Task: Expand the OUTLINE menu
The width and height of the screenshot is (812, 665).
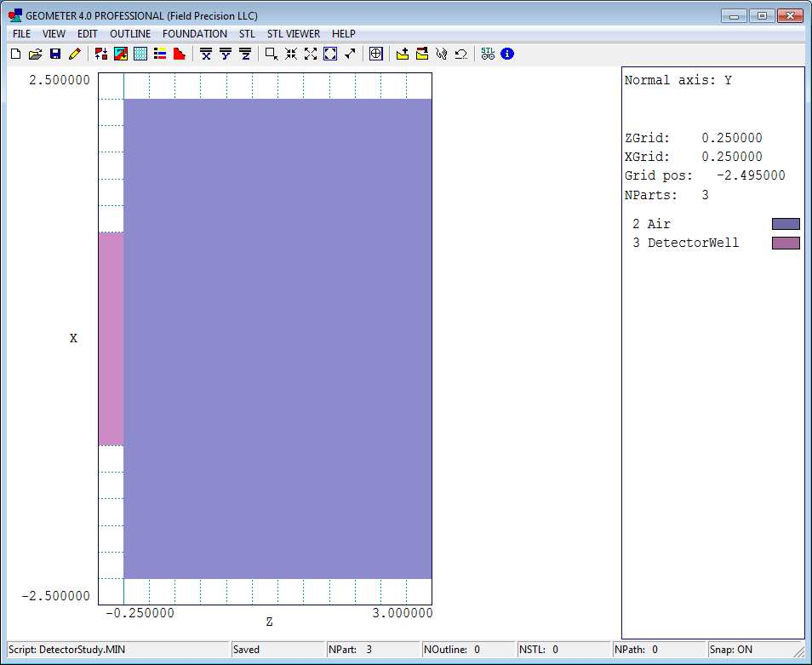Action: tap(130, 34)
